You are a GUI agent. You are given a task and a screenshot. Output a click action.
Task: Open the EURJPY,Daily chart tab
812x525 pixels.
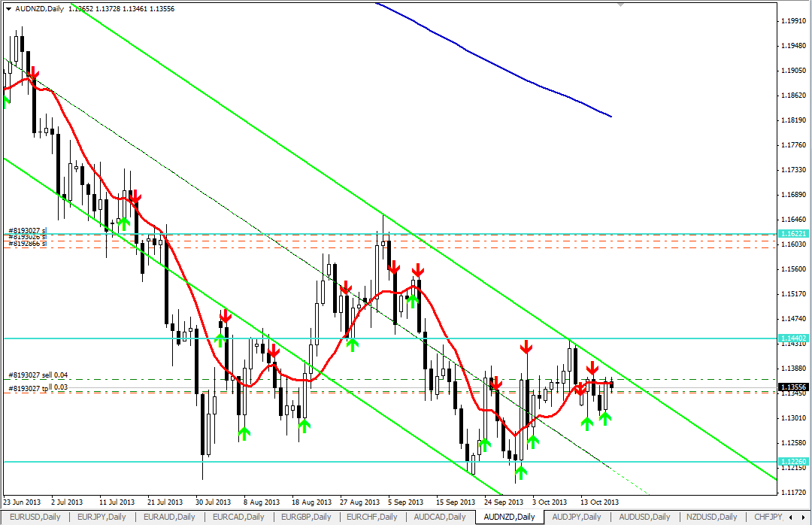(101, 517)
